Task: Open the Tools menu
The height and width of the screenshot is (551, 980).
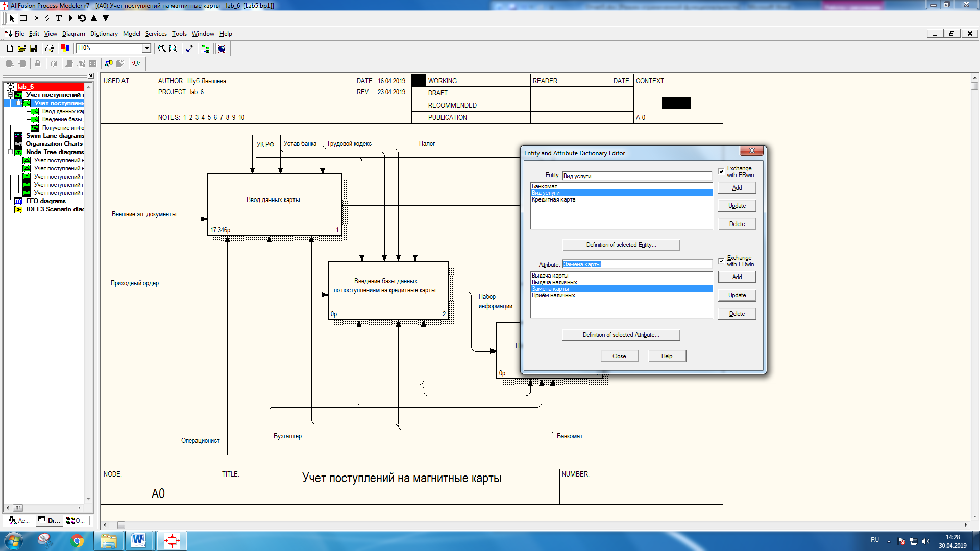Action: pyautogui.click(x=179, y=34)
